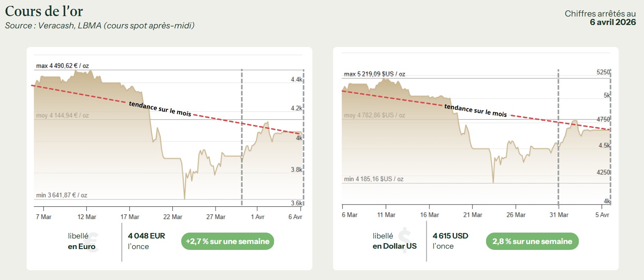Viewport: 644px width, 280px height.
Task: Click the Veracash, LBMA source line
Action: tap(100, 25)
